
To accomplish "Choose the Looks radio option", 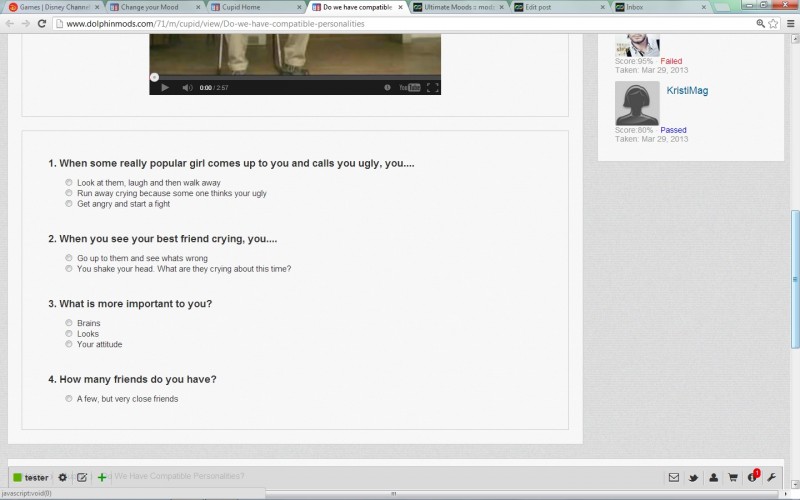I will coord(69,333).
